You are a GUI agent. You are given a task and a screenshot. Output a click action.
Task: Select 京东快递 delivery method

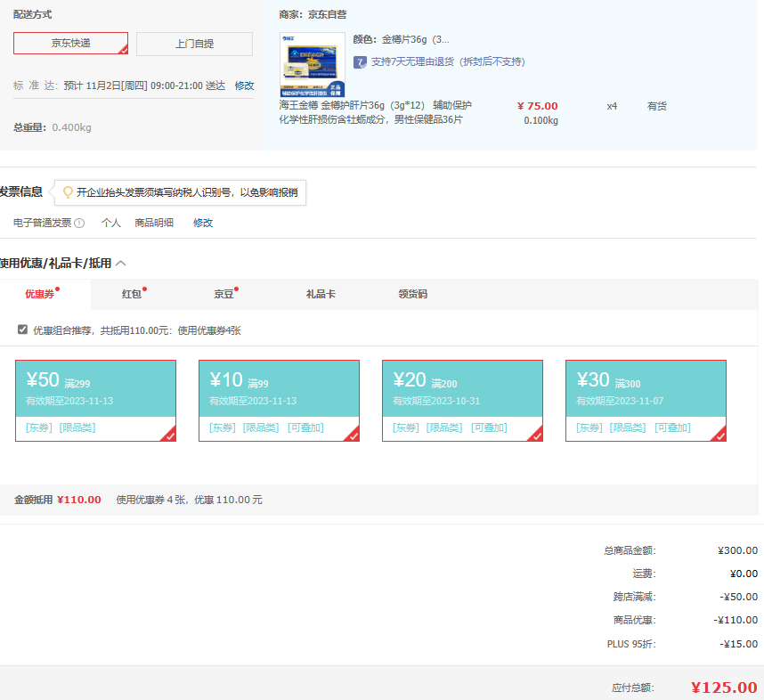(x=70, y=44)
